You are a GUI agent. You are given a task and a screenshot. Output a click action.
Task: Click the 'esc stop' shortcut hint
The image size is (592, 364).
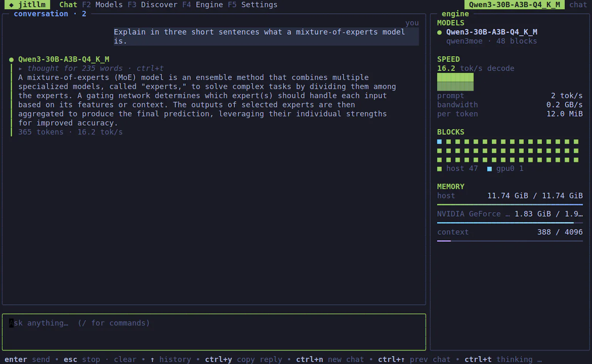click(82, 360)
